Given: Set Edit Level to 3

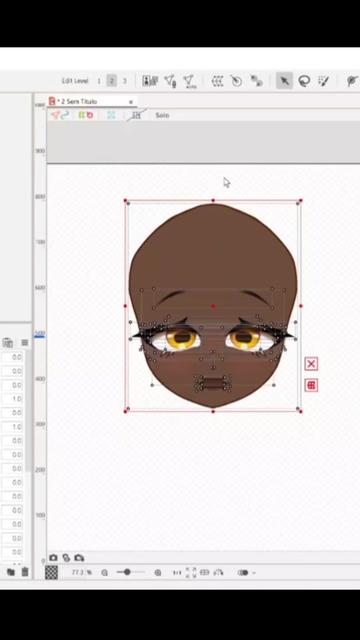Looking at the screenshot, I should point(125,81).
